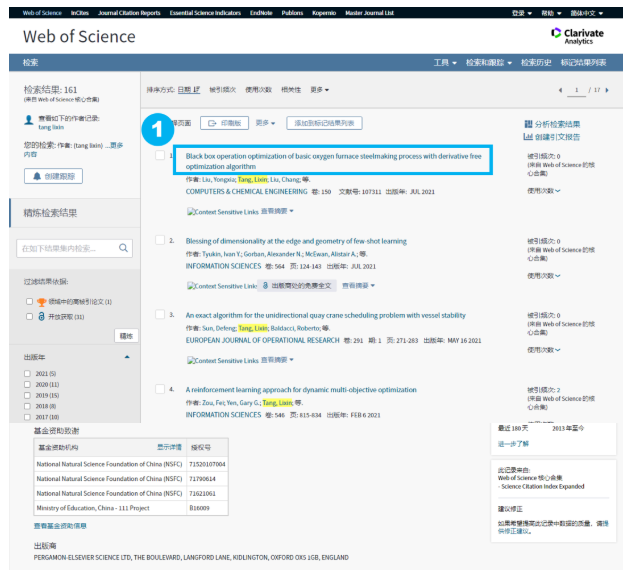
Task: Sort results by 被引频次
Action: [x=223, y=90]
